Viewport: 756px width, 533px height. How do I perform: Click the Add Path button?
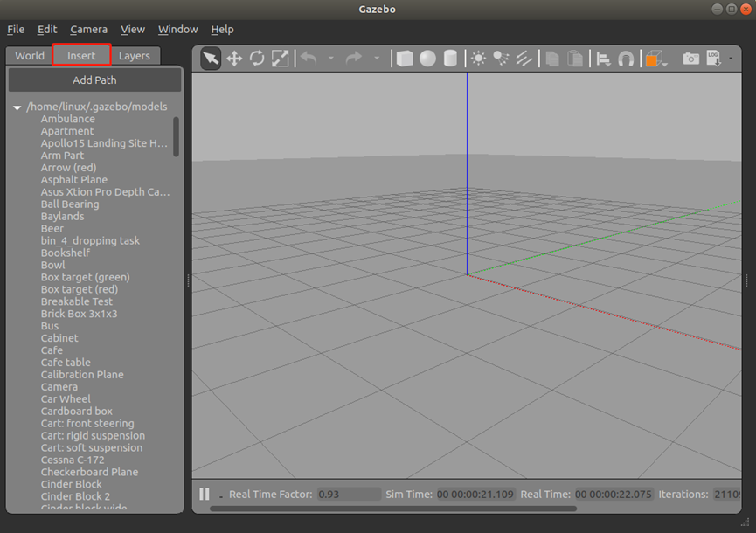click(94, 80)
